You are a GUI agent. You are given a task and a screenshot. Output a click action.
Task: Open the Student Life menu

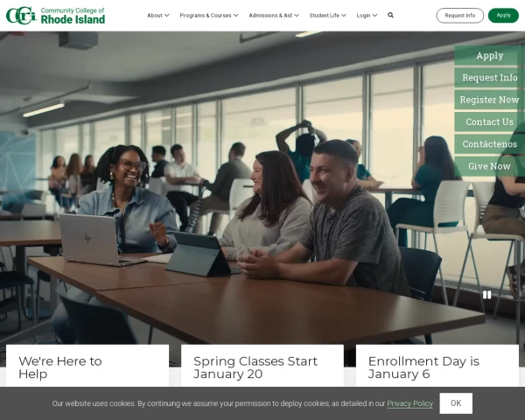pyautogui.click(x=327, y=15)
